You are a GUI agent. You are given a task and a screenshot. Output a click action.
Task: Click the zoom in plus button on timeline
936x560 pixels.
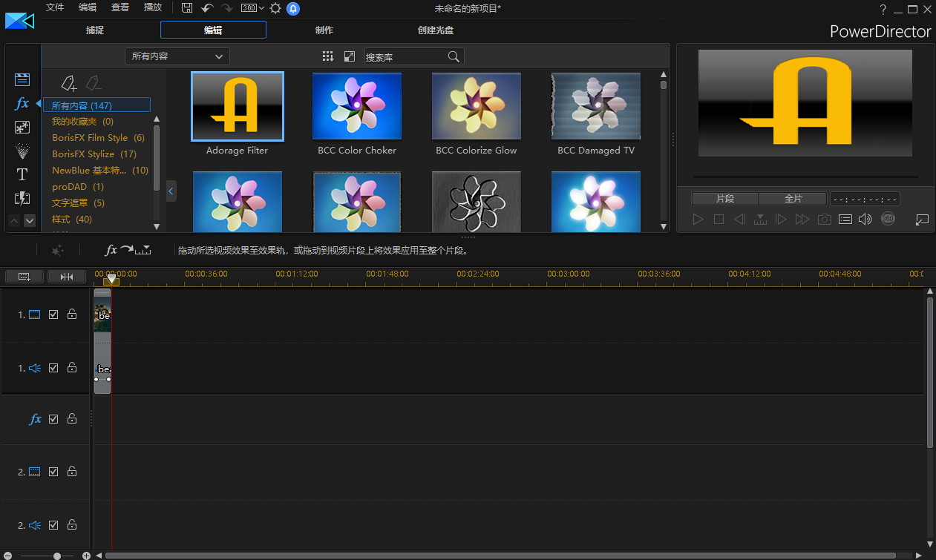[86, 556]
